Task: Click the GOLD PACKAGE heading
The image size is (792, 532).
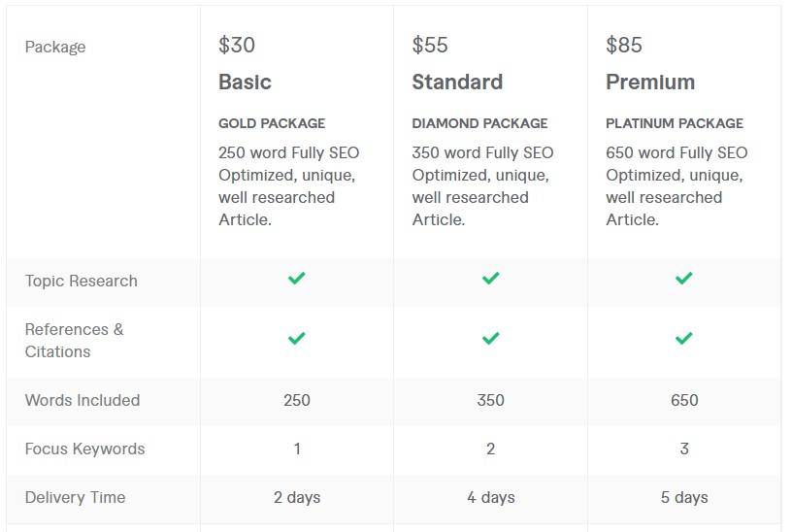Action: tap(272, 123)
